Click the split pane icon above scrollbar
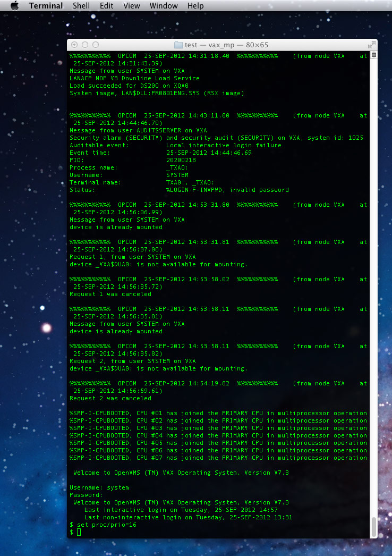The image size is (392, 556). point(374,55)
